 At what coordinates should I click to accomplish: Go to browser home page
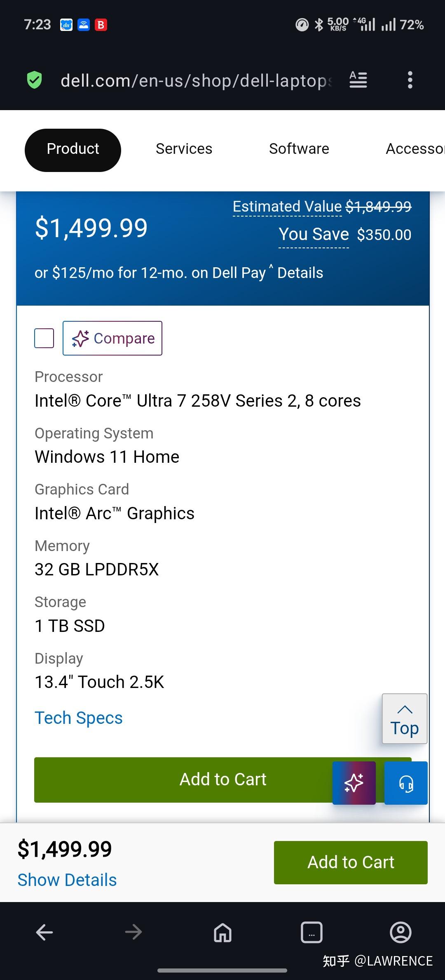(222, 932)
